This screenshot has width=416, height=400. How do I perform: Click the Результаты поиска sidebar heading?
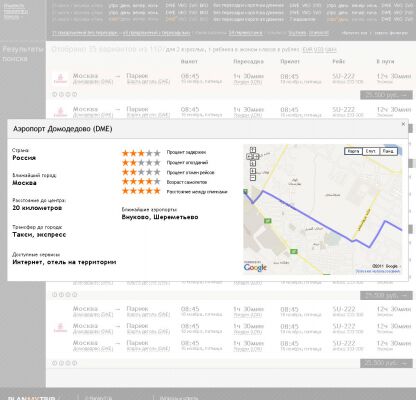tap(23, 54)
